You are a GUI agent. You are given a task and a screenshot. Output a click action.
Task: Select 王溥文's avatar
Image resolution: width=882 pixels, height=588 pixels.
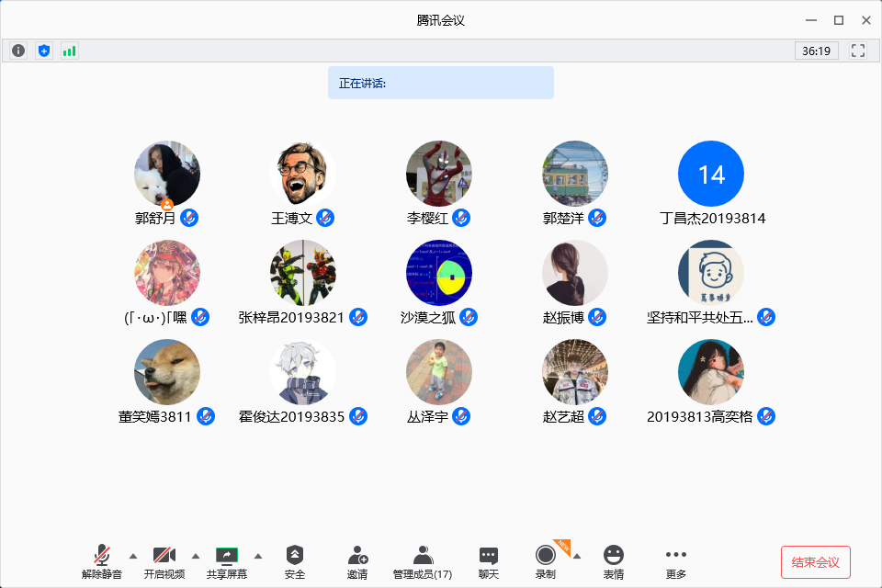click(303, 174)
